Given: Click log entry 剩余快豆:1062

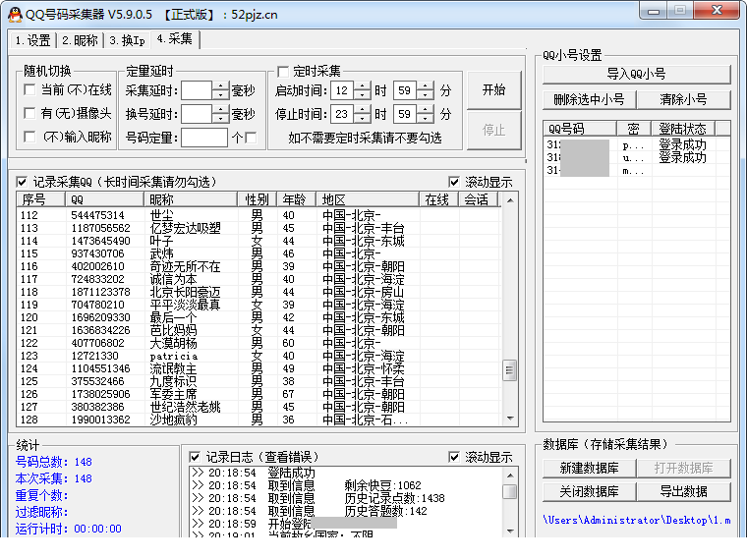Looking at the screenshot, I should point(382,485).
